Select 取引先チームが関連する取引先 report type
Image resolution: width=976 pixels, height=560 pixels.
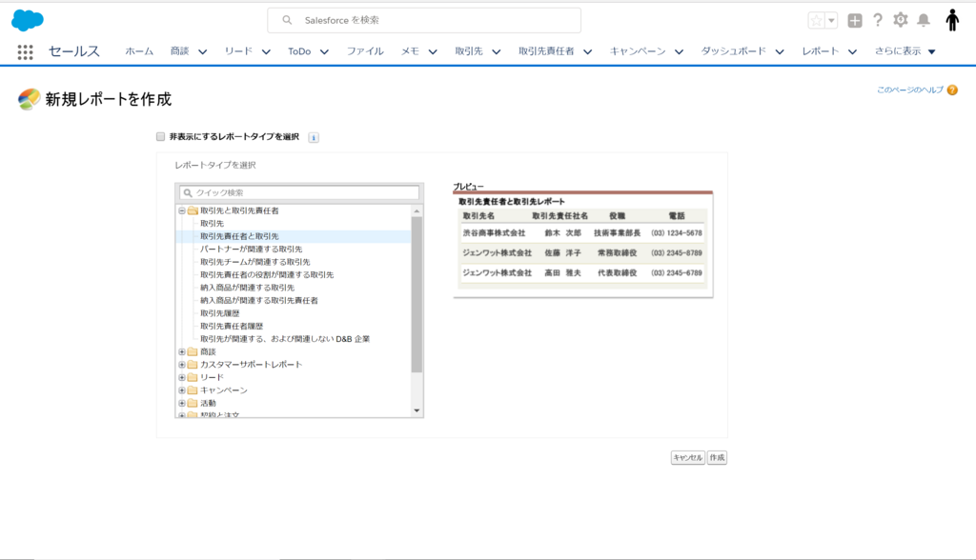(x=254, y=262)
